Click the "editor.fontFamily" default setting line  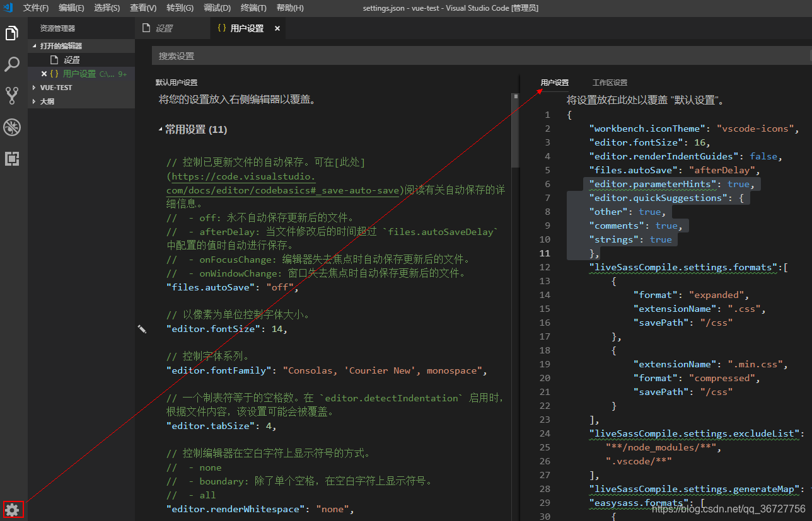point(327,370)
